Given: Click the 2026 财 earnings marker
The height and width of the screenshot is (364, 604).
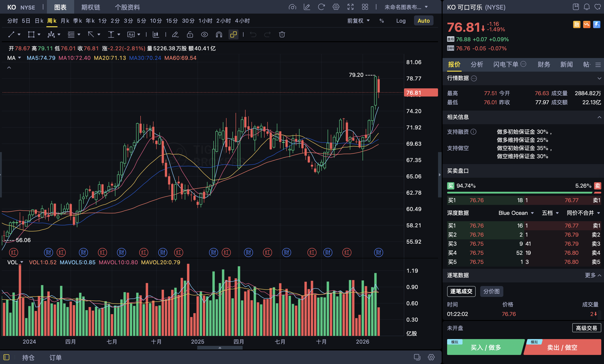Looking at the screenshot, I should point(378,252).
